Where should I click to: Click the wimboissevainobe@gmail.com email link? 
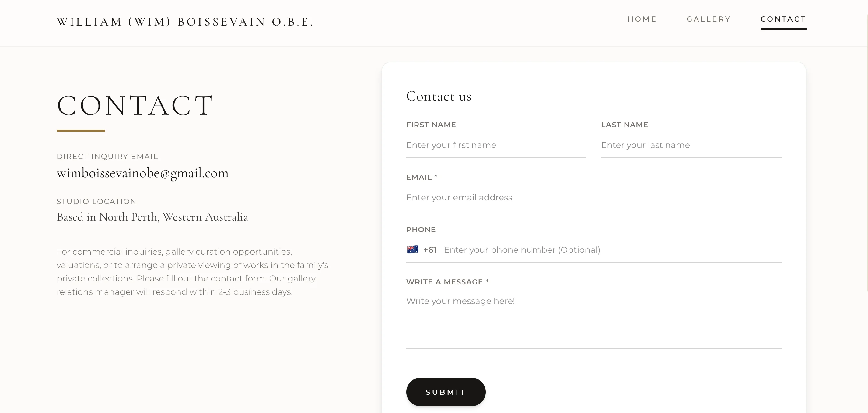(142, 173)
